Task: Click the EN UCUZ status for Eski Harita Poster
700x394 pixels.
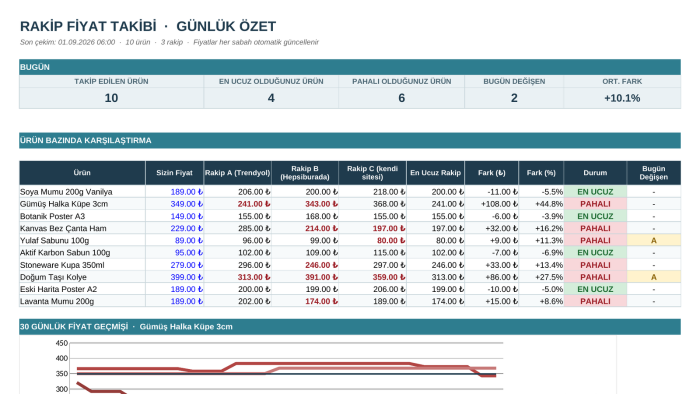Action: pyautogui.click(x=595, y=289)
